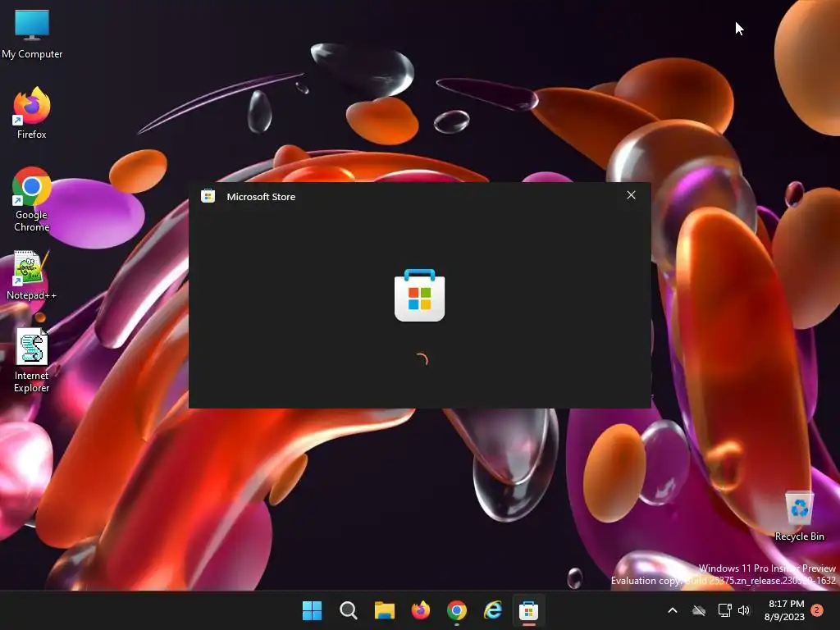Screen dimensions: 840x630
Task: Open the volume speaker tray icon
Action: [744, 610]
